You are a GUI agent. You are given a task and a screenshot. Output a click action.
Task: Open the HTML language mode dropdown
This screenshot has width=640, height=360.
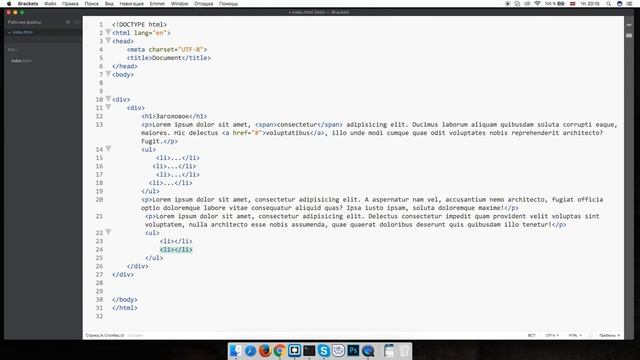point(575,336)
